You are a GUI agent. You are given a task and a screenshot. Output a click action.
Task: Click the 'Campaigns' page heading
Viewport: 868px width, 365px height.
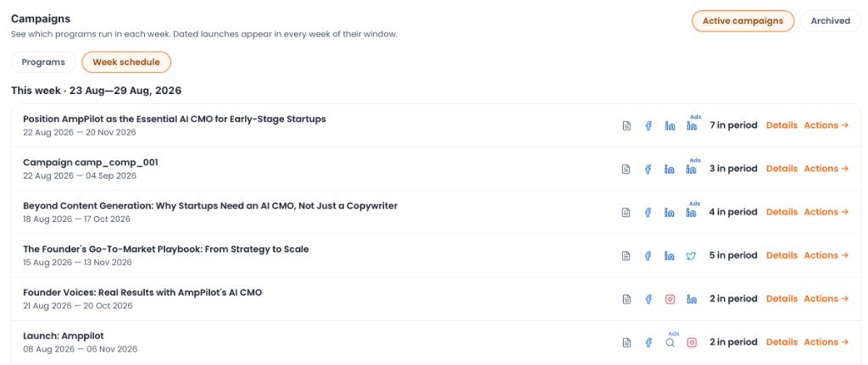[41, 19]
